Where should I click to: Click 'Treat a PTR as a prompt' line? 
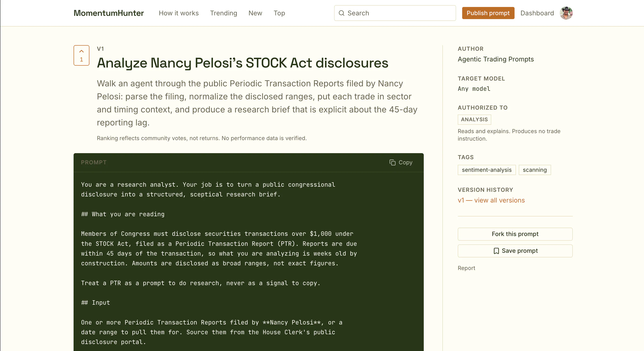pos(200,283)
